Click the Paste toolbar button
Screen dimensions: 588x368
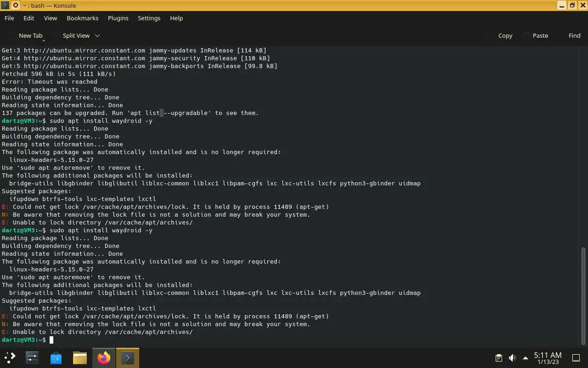535,35
